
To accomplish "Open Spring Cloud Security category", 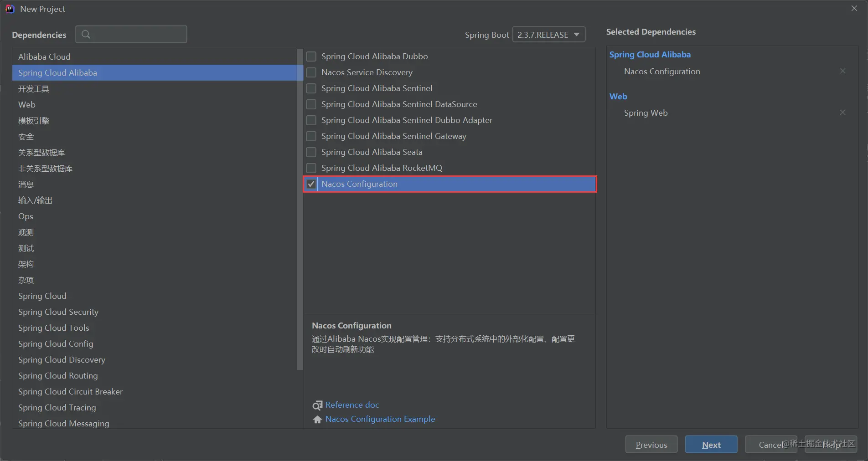I will 154,312.
